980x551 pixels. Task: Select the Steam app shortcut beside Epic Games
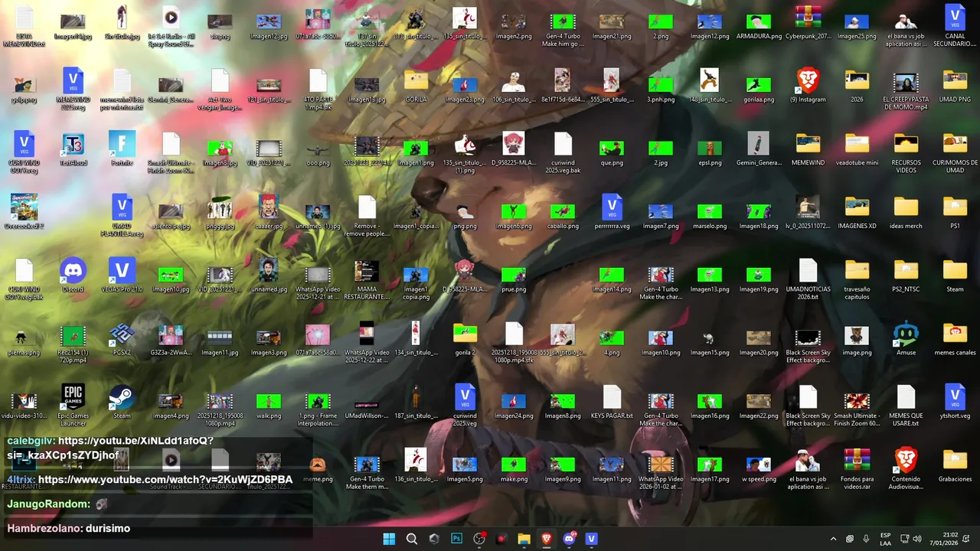[122, 403]
